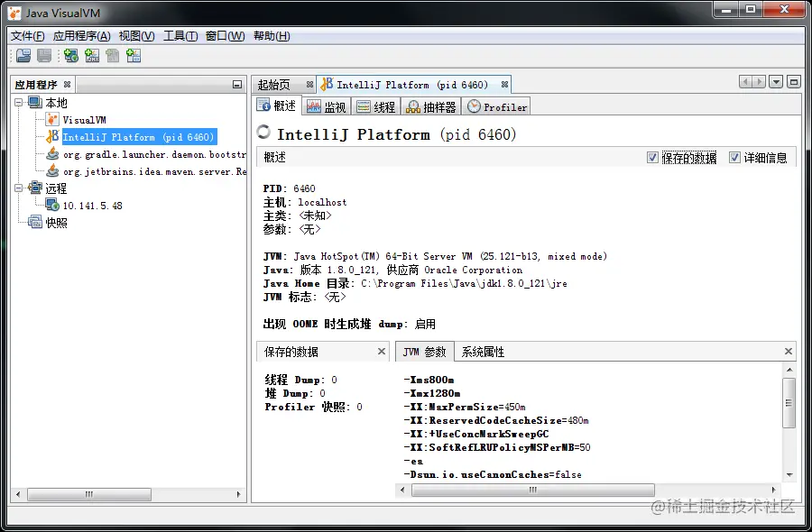This screenshot has height=532, width=812.
Task: Click up arrow of JVM arguments scrollbar
Action: (x=789, y=370)
